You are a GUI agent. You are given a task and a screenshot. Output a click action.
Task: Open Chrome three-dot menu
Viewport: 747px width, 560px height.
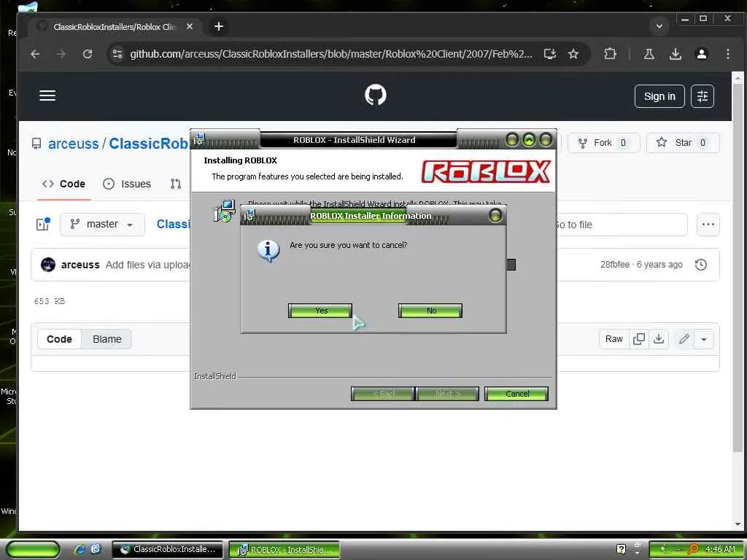tap(728, 54)
